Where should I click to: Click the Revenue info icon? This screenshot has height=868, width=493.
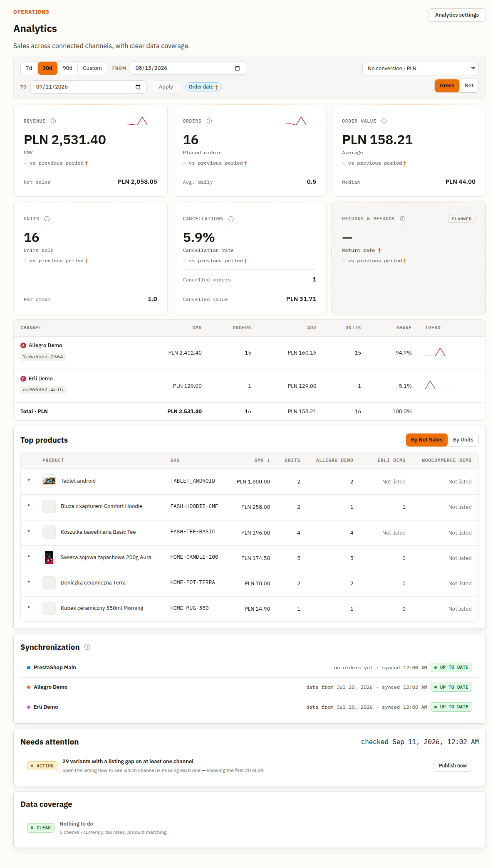(53, 121)
